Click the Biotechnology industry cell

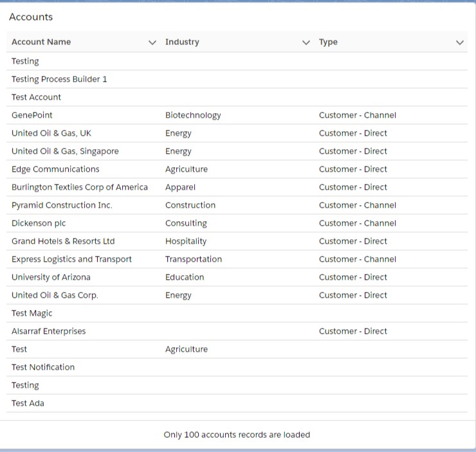tap(193, 115)
